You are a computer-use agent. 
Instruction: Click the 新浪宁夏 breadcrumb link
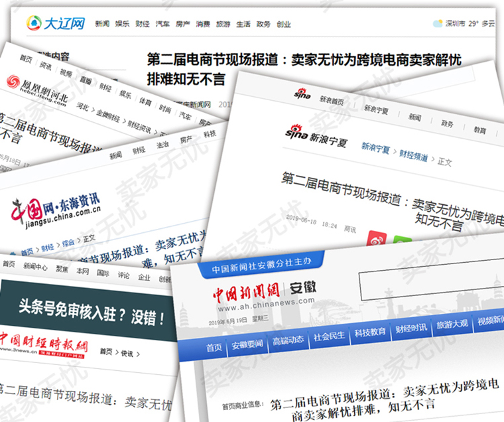point(375,149)
